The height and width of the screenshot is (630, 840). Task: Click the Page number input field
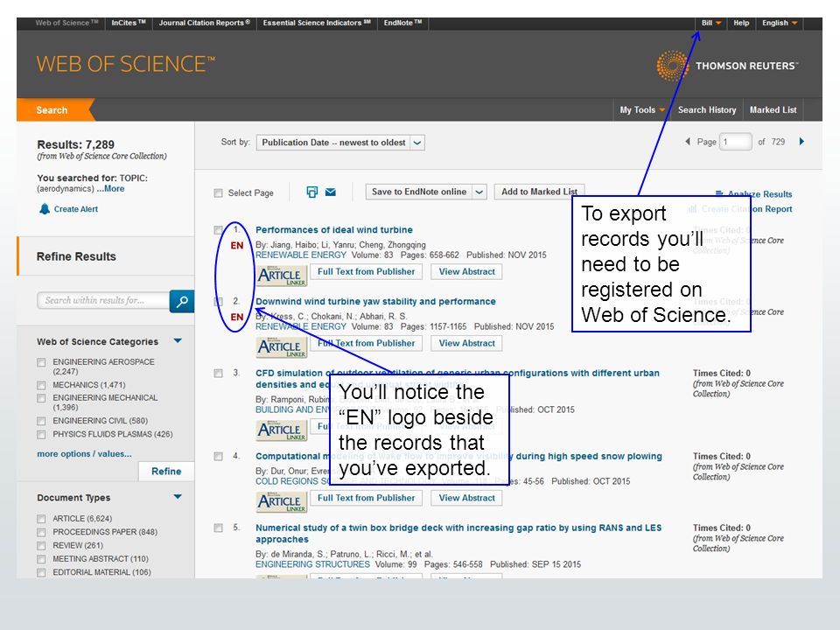tap(735, 142)
